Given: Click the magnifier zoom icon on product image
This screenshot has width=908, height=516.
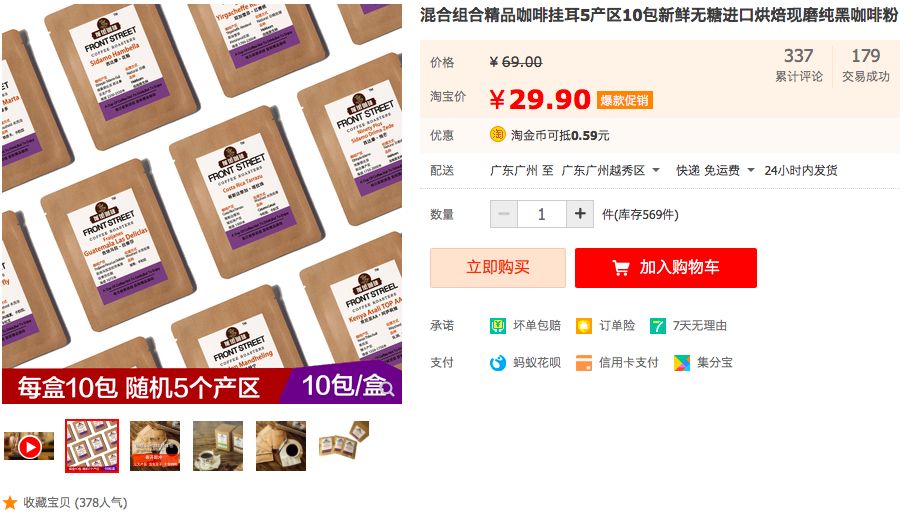Looking at the screenshot, I should coord(387,389).
